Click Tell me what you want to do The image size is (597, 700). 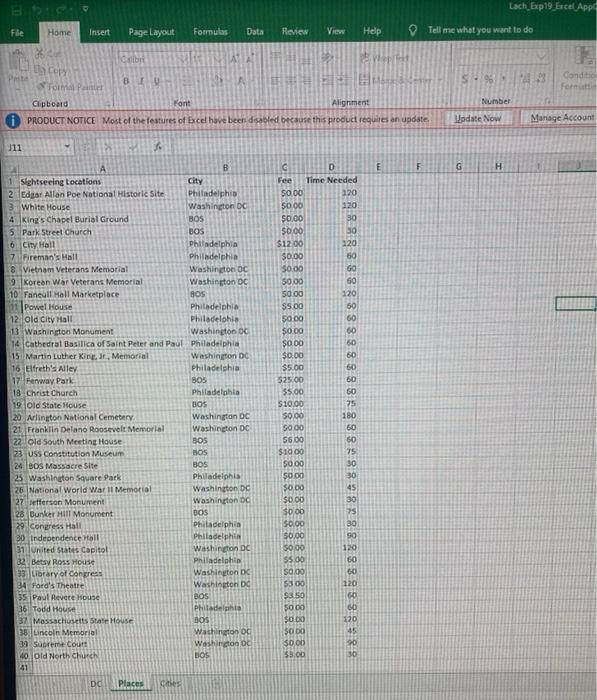pyautogui.click(x=480, y=30)
